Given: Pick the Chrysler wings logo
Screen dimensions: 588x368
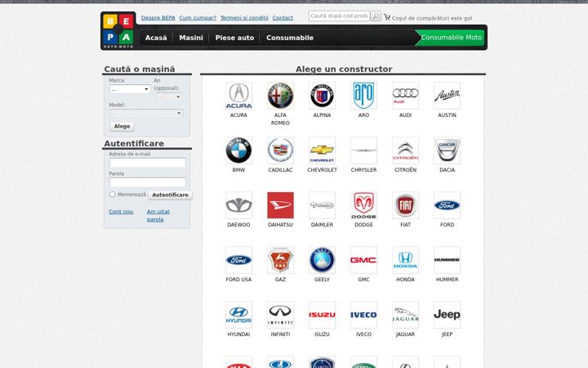Looking at the screenshot, I should (363, 150).
